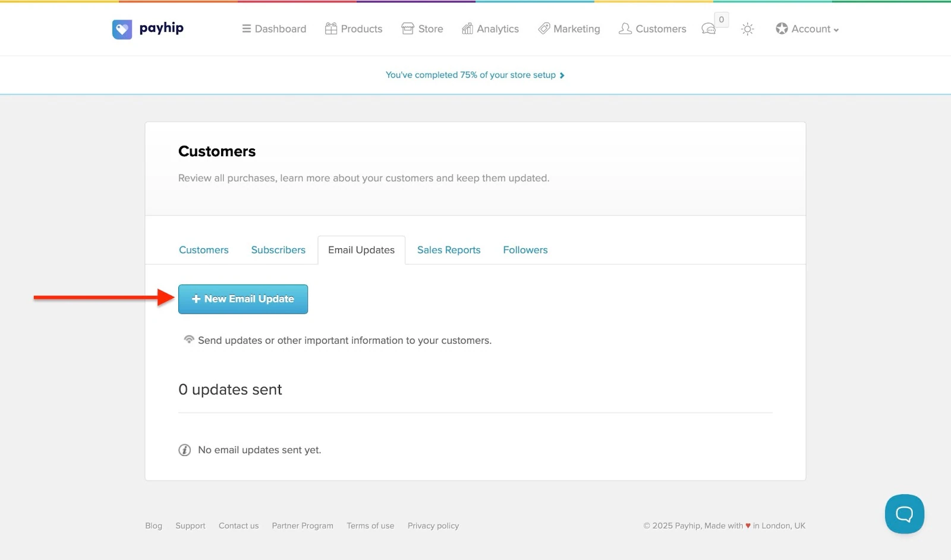Image resolution: width=951 pixels, height=560 pixels.
Task: Open the Marketing menu item
Action: [569, 29]
